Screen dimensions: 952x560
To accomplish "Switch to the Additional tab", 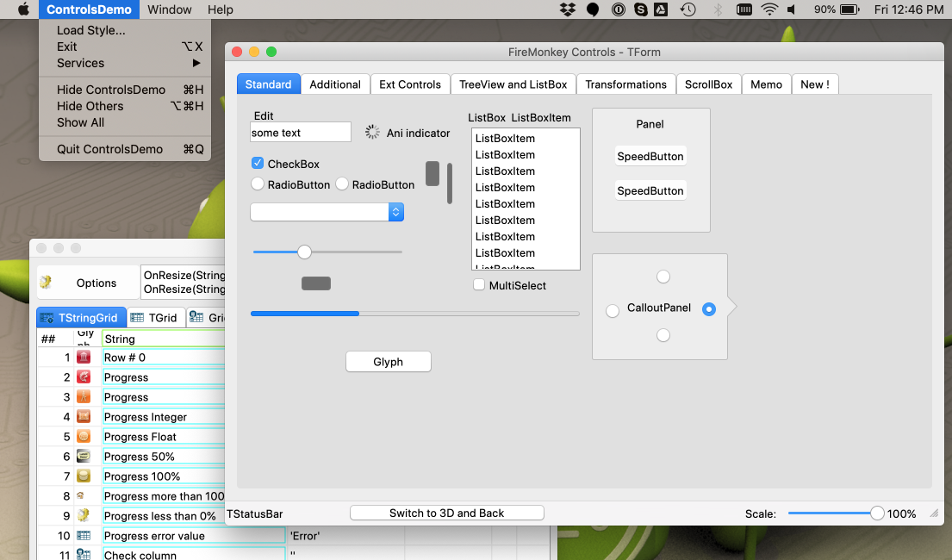I will coord(335,84).
